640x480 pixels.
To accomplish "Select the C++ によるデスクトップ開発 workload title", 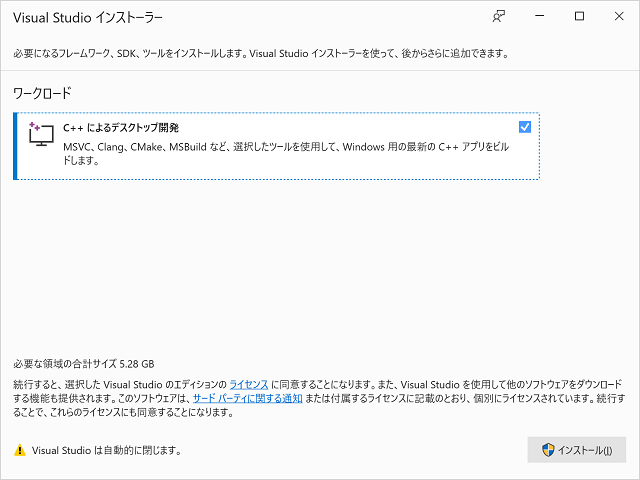I will click(121, 128).
